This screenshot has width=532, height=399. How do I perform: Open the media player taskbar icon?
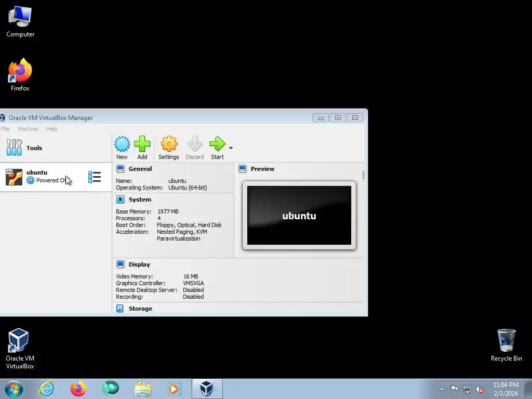point(175,389)
